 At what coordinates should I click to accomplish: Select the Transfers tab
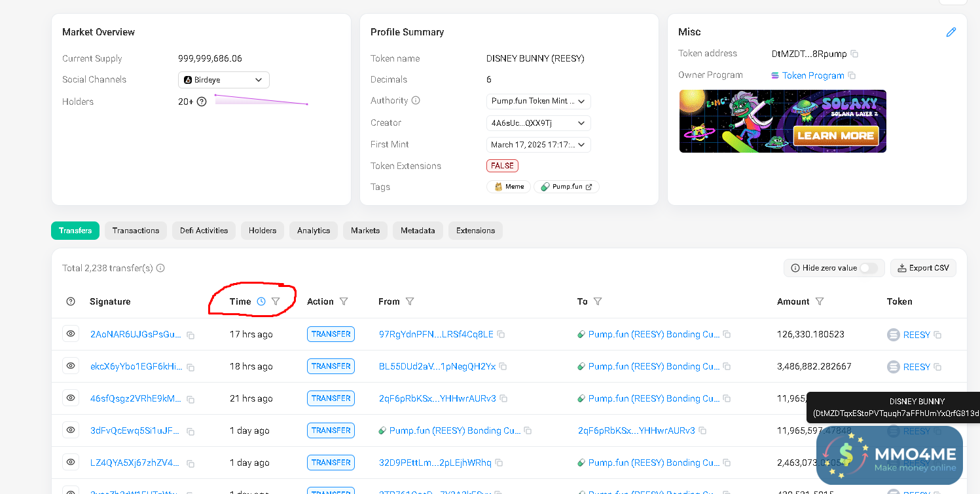[75, 231]
